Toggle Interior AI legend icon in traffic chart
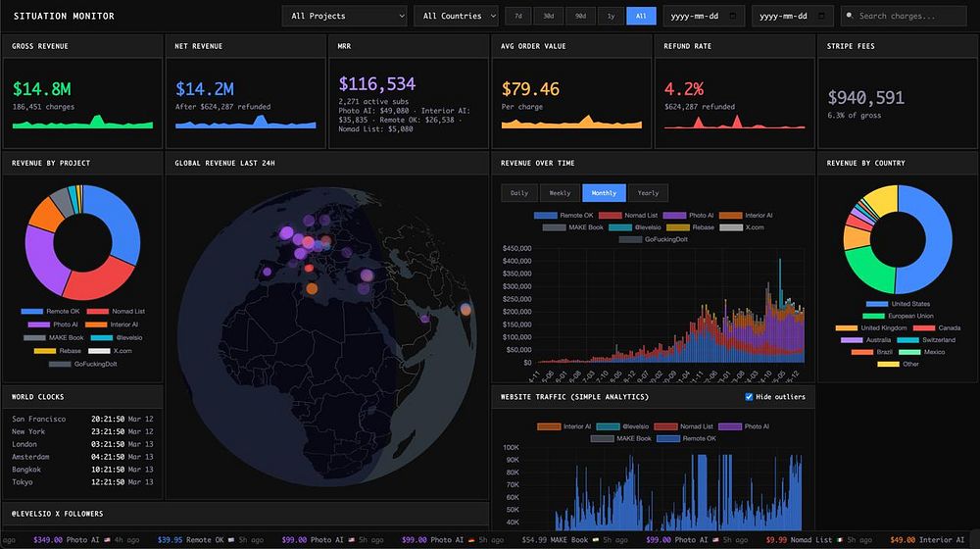 coord(549,426)
